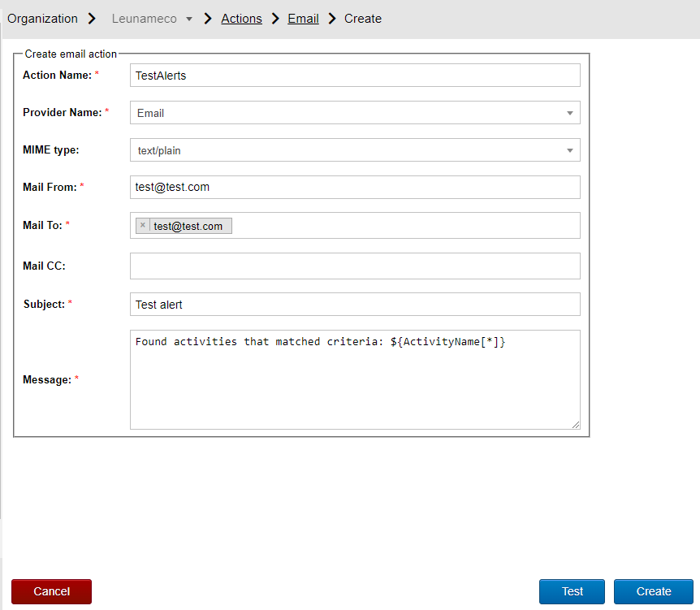Focus the Action Name input field
Image resolution: width=700 pixels, height=610 pixels.
tap(355, 76)
